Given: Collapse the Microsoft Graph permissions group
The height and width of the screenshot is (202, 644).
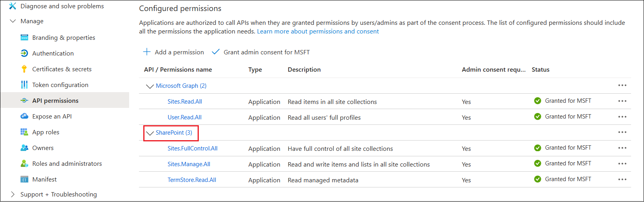Looking at the screenshot, I should click(x=150, y=86).
